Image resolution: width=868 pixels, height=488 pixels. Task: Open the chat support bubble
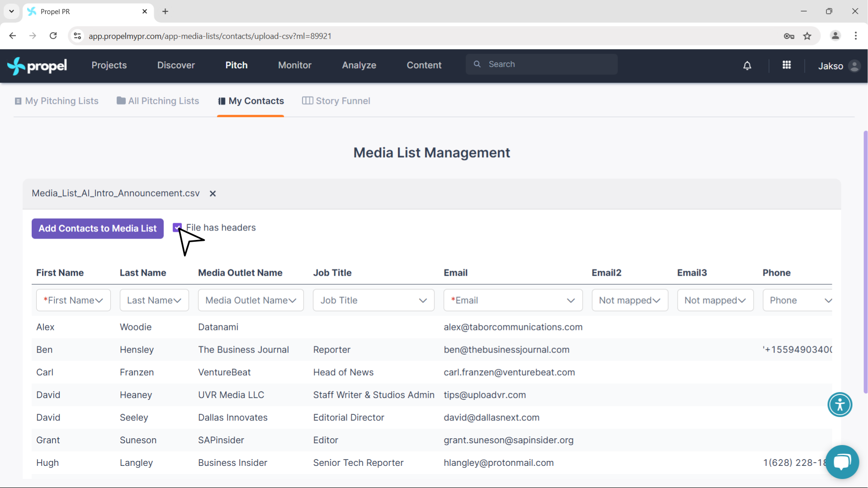(x=842, y=462)
